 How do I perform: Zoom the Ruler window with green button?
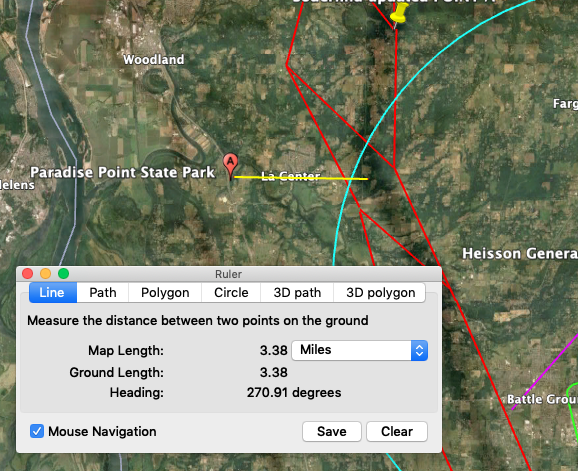63,273
